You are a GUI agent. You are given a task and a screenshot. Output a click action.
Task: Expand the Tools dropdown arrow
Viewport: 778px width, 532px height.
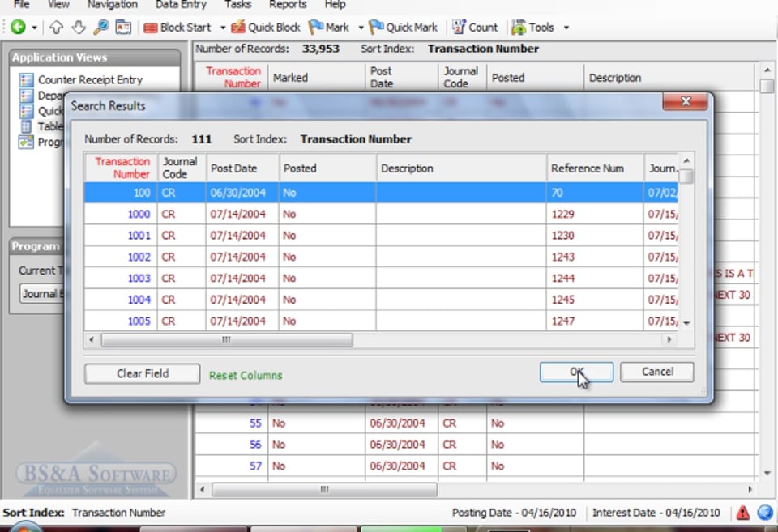click(566, 28)
